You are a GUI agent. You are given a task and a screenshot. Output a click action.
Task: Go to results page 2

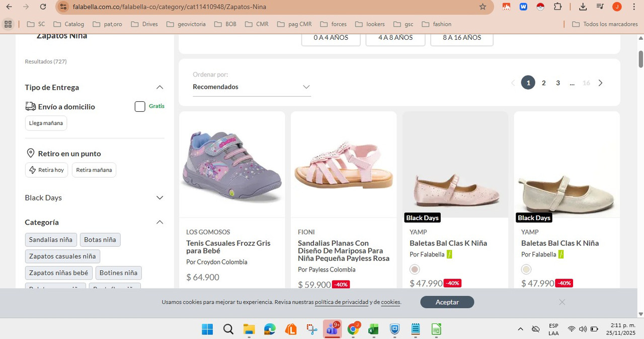click(543, 83)
